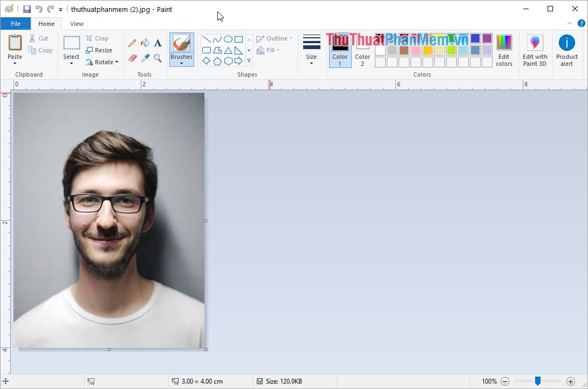Activate the Color picker eyedropper
This screenshot has width=588, height=389.
coord(145,58)
